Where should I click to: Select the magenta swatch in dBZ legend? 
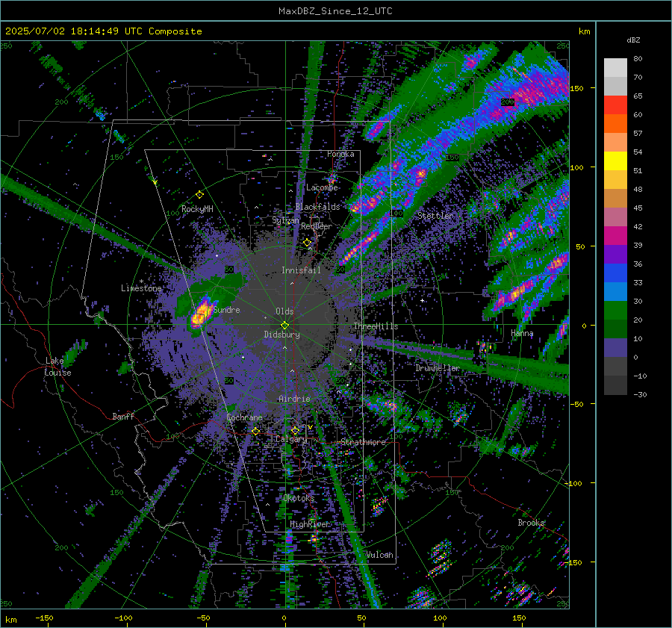[615, 236]
